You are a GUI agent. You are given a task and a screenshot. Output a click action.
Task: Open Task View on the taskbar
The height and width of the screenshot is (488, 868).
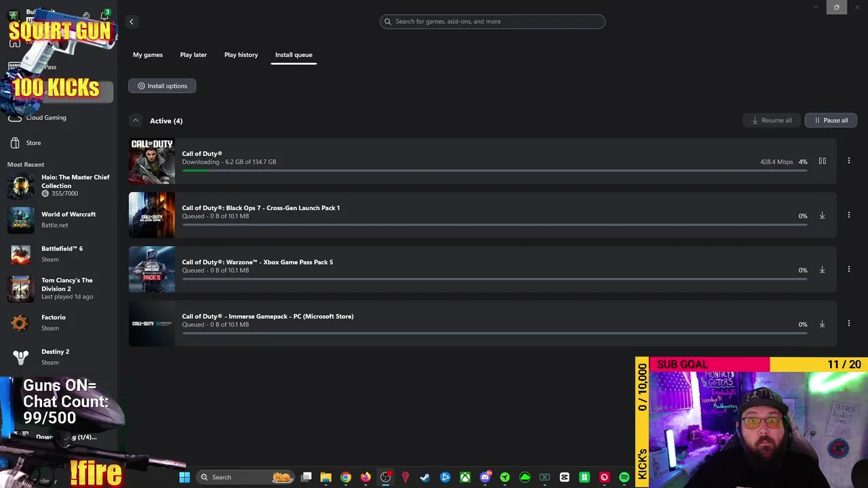point(307,477)
